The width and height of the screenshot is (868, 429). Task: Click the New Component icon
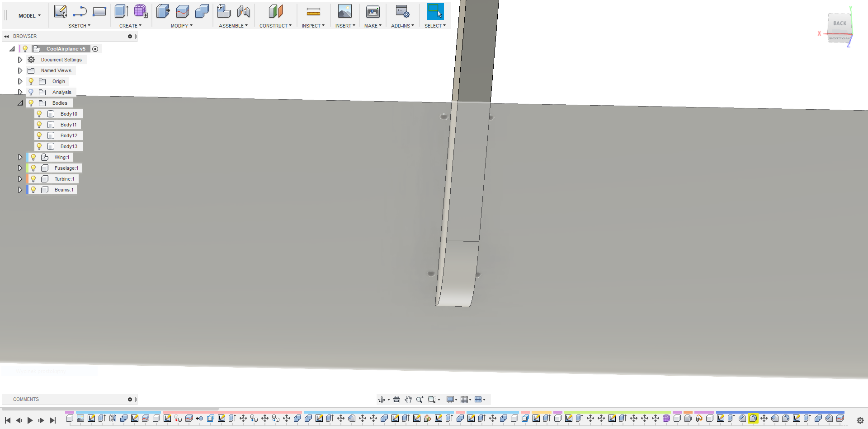pos(223,11)
